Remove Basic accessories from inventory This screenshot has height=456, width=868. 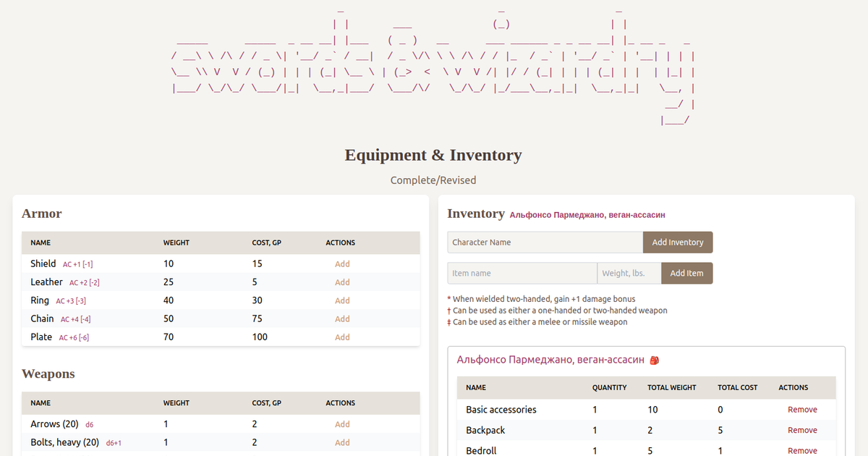(802, 410)
